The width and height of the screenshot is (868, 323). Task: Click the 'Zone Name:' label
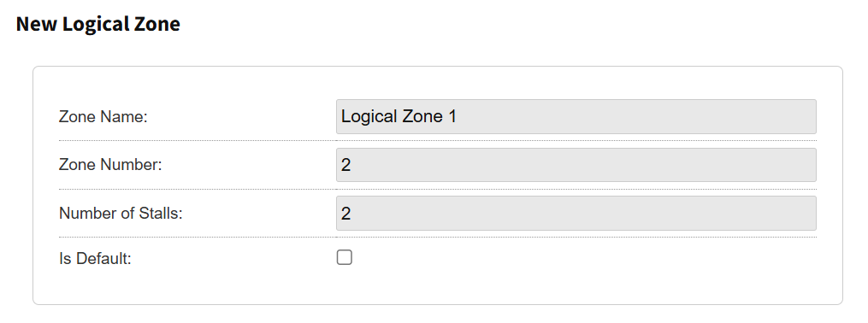[x=103, y=117]
